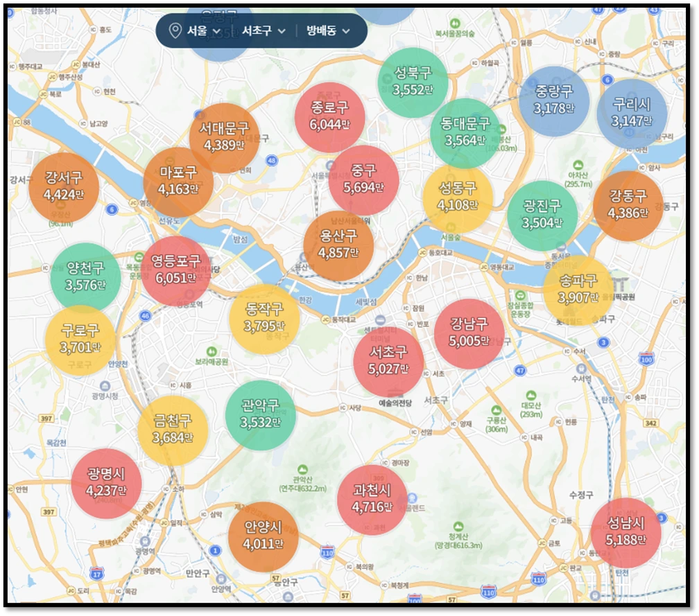This screenshot has height=616, width=699.
Task: Click the 강서구 4,424만 marker
Action: (64, 188)
